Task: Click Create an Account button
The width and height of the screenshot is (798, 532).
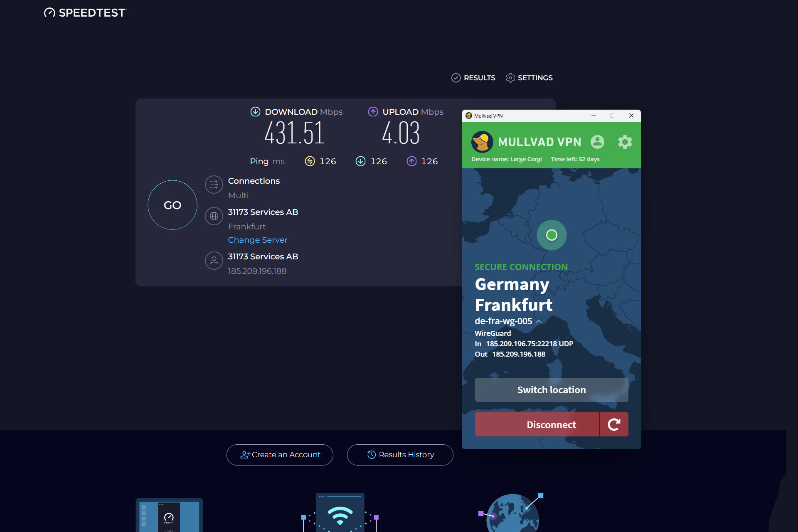Action: 280,454
